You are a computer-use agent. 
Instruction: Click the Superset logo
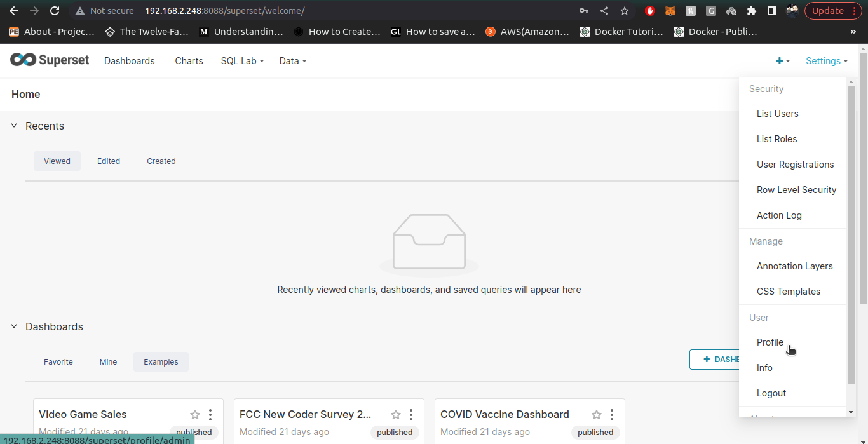[x=50, y=60]
